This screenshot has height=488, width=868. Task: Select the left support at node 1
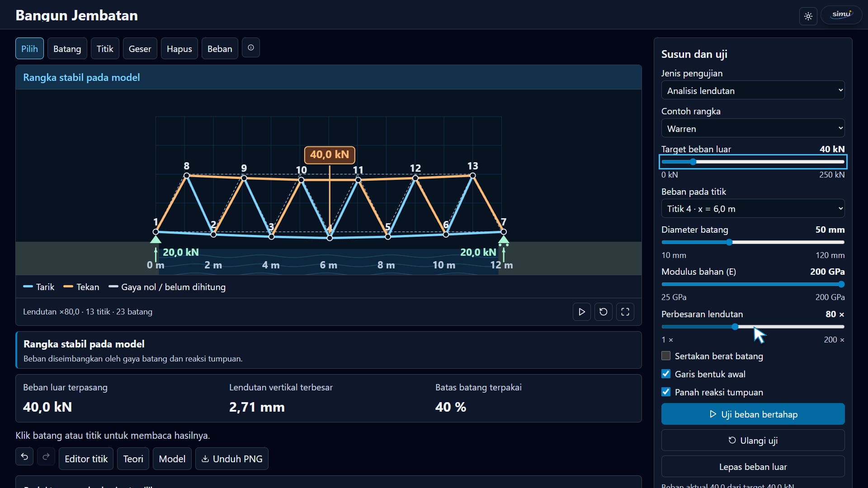tap(156, 239)
